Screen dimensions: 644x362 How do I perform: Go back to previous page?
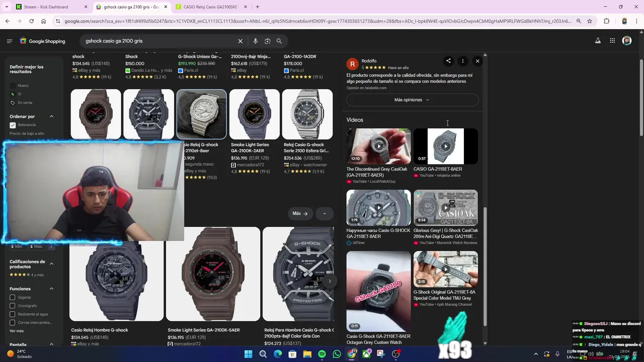[7, 21]
